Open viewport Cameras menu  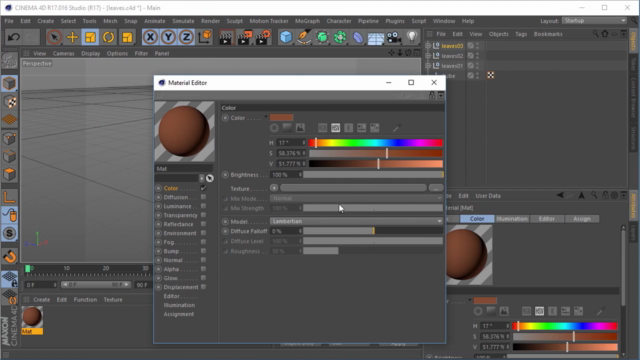[63, 53]
